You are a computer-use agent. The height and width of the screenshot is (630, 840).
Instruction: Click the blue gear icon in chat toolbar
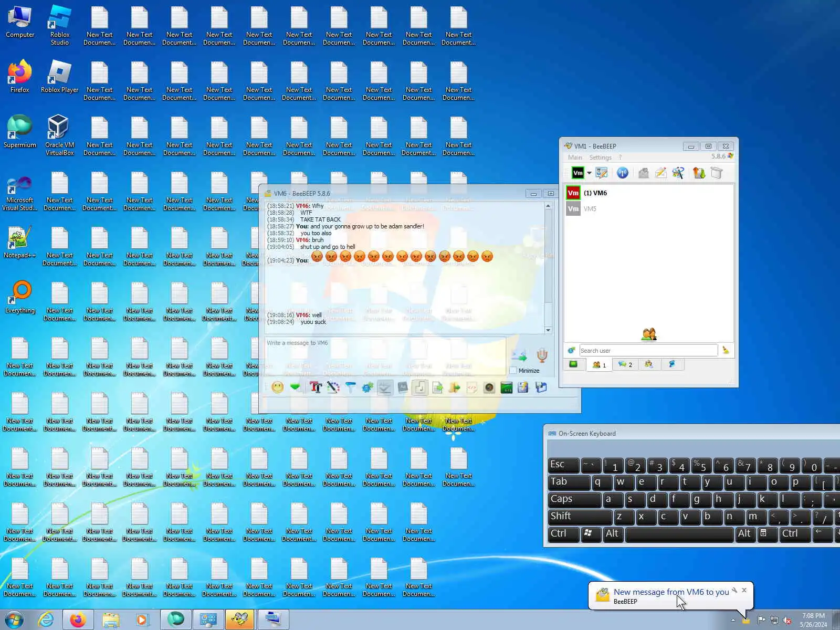(367, 387)
